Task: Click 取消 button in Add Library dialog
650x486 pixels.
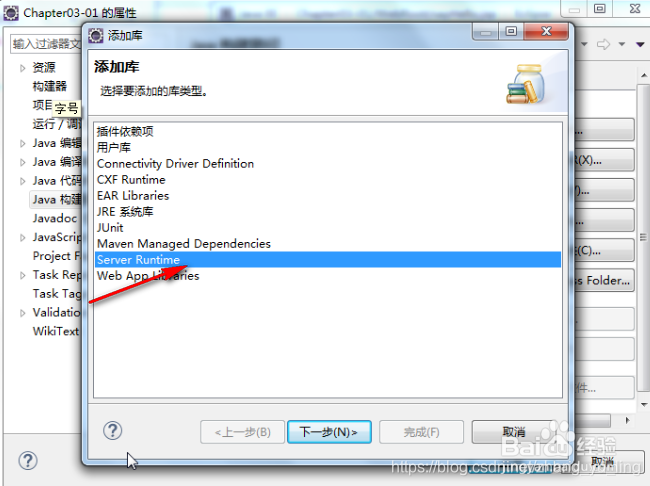Action: click(514, 432)
